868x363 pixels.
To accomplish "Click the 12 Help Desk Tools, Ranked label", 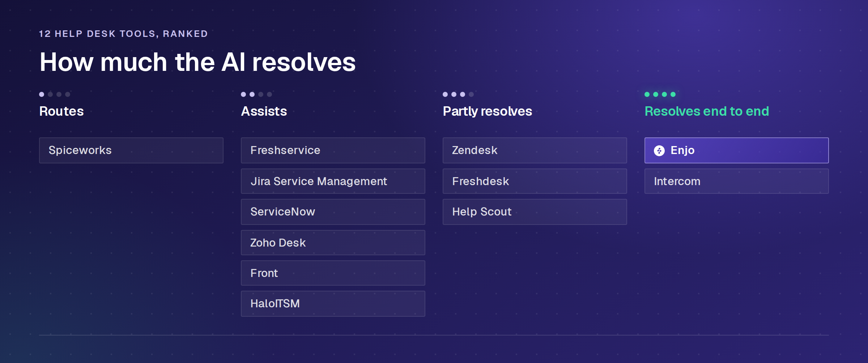I will point(123,34).
